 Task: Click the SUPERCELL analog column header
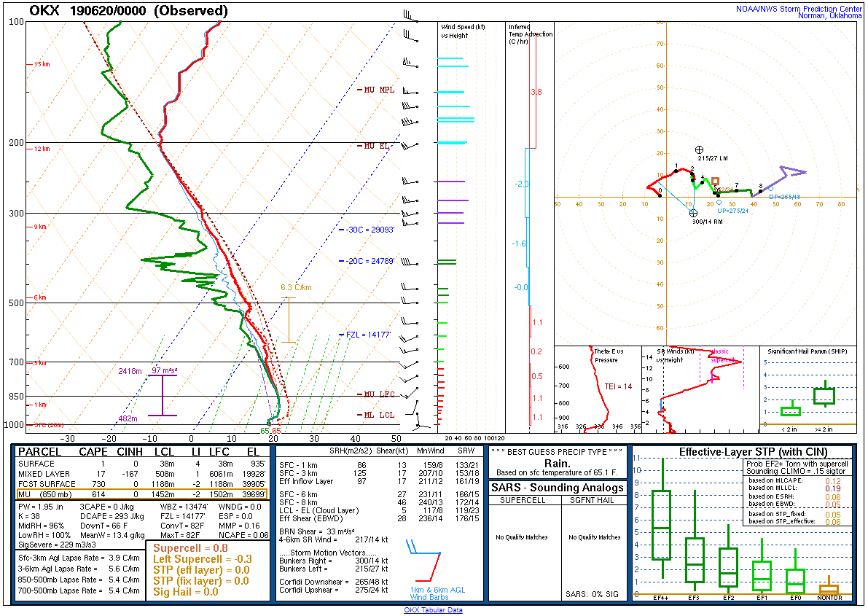pyautogui.click(x=523, y=500)
